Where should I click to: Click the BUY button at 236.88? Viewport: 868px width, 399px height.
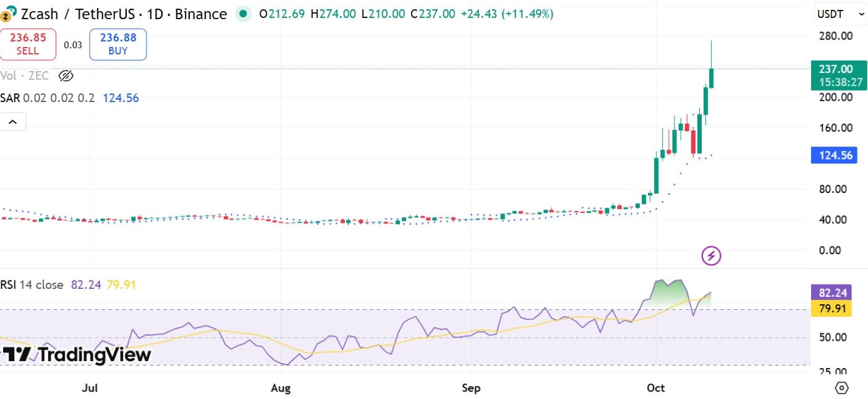[117, 45]
